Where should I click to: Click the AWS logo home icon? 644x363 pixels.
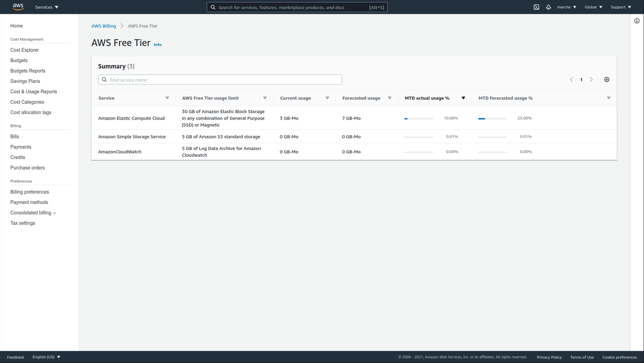pos(18,7)
